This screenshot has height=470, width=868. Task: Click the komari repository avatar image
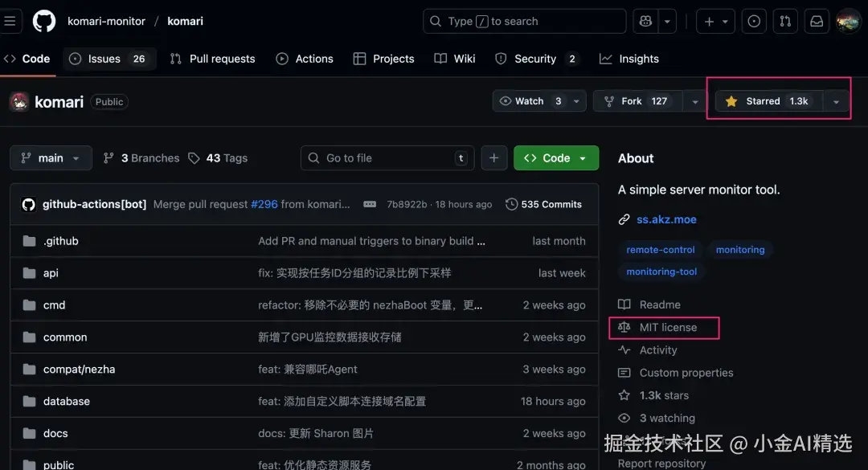coord(19,102)
